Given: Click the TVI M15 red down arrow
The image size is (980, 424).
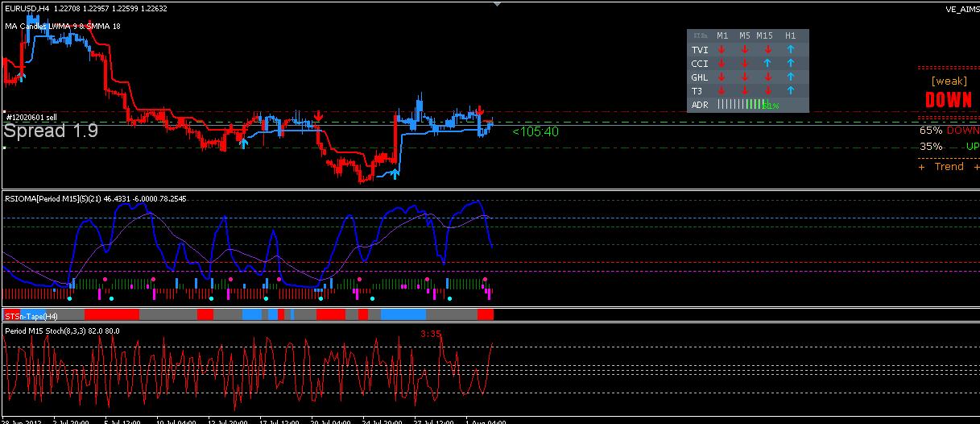Looking at the screenshot, I should click(767, 50).
